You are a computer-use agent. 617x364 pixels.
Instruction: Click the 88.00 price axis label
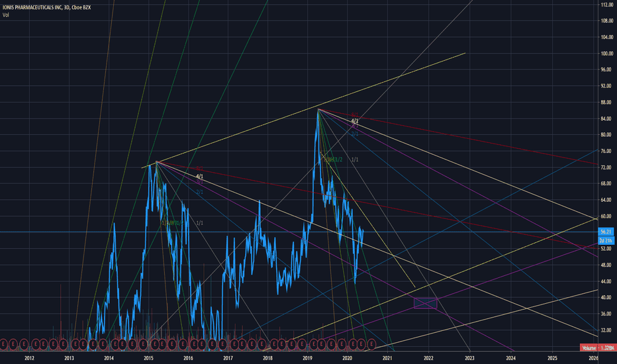(607, 102)
